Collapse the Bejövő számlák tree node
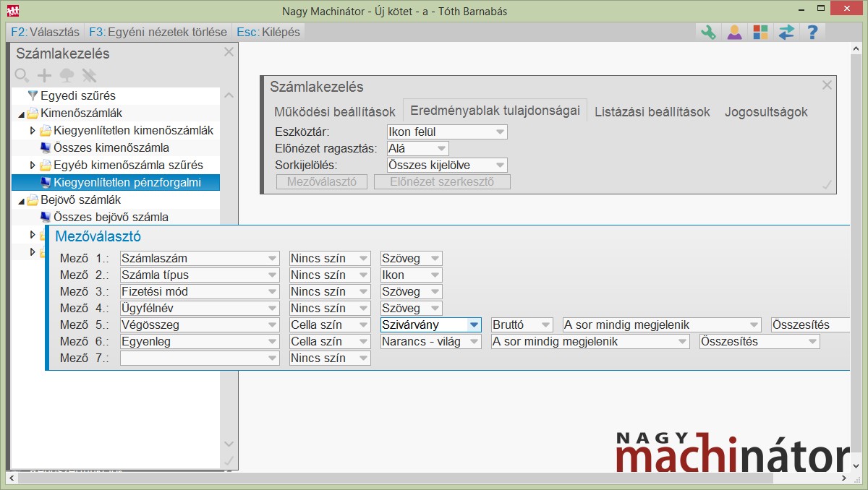The height and width of the screenshot is (490, 868). click(x=21, y=200)
